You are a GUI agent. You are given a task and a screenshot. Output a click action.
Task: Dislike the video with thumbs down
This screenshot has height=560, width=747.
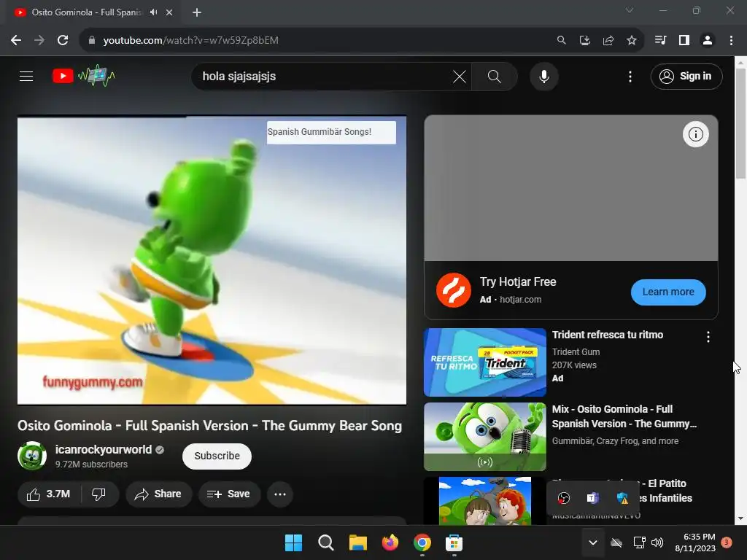[x=99, y=494]
